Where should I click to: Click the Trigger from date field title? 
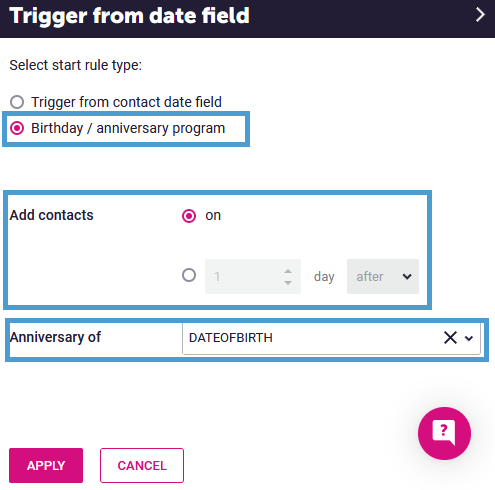pos(129,16)
